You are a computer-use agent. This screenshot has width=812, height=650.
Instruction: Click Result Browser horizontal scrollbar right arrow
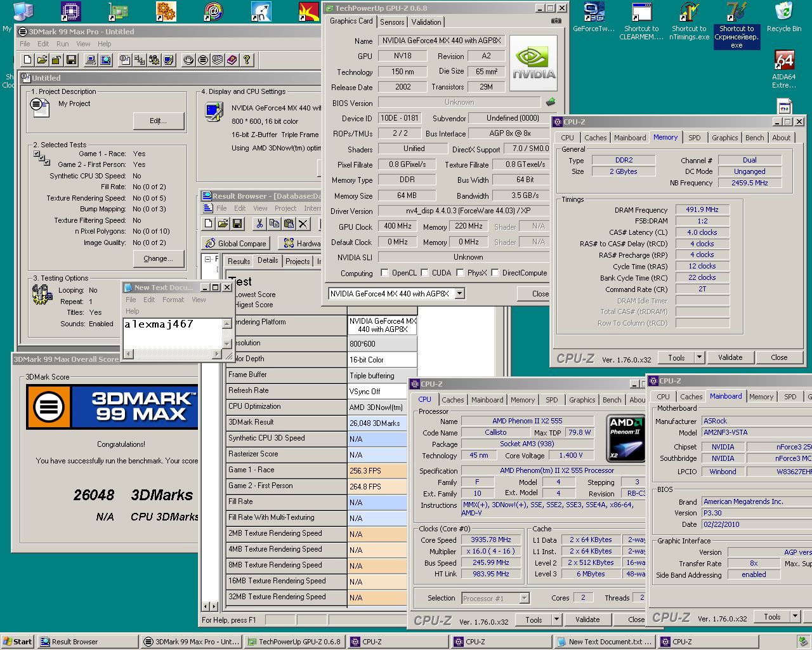(x=214, y=606)
